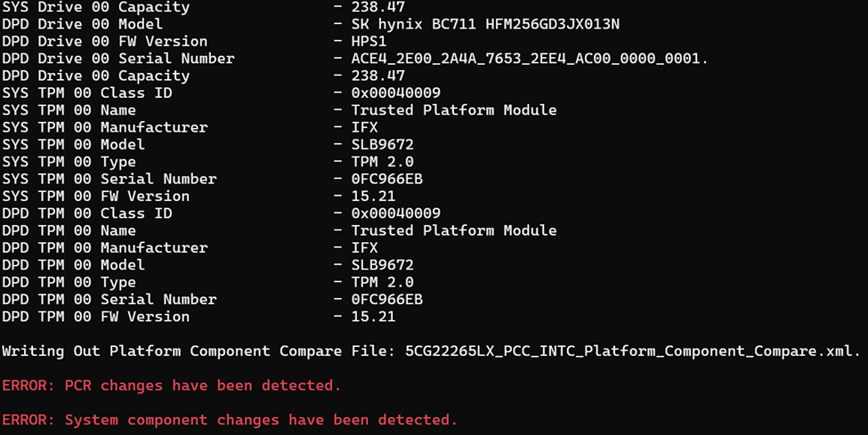
Task: Click the SYS TPM 00 Type value
Action: click(x=383, y=162)
